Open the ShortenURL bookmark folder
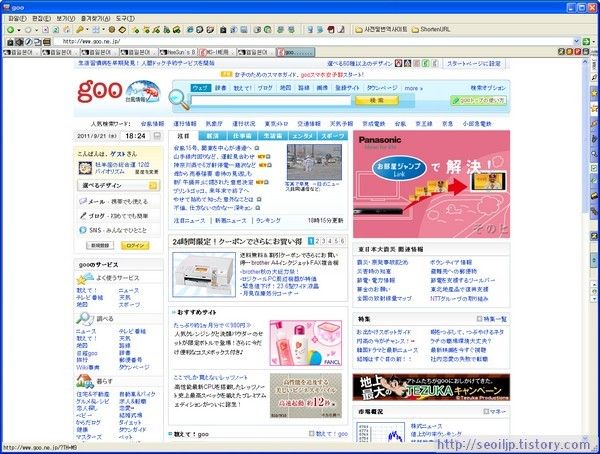The height and width of the screenshot is (454, 600). [x=431, y=29]
